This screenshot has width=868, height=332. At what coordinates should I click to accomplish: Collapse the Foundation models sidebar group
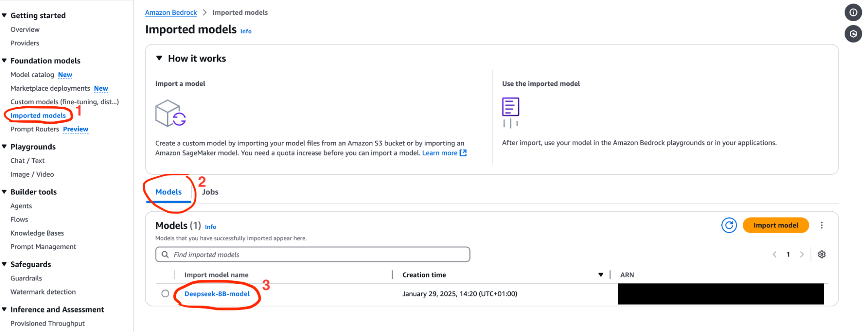click(x=4, y=60)
